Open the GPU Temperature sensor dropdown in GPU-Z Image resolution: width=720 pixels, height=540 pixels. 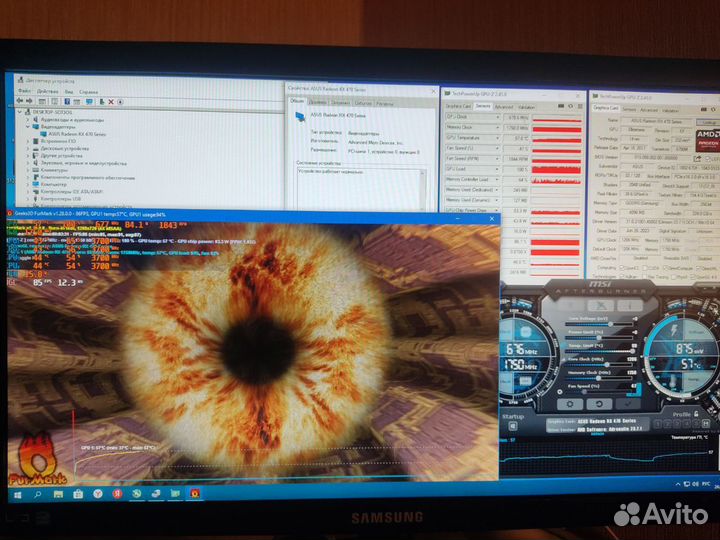[497, 138]
